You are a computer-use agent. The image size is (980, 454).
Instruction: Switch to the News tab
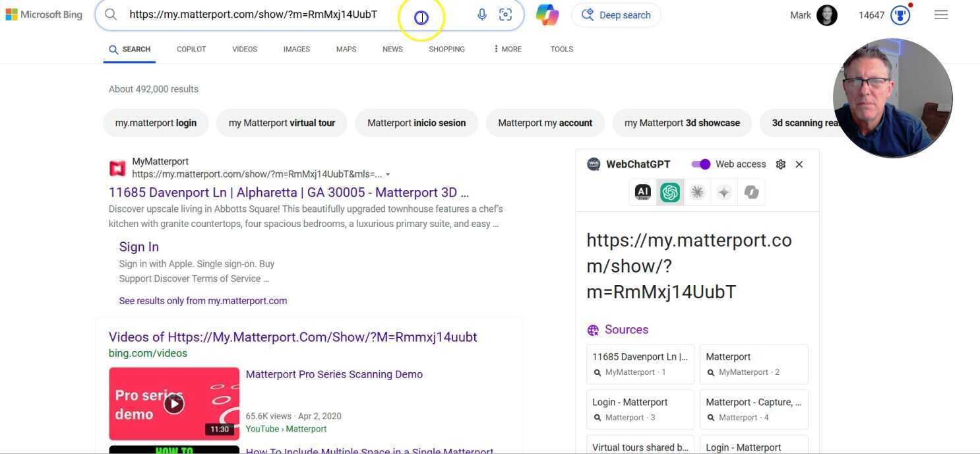click(x=392, y=49)
